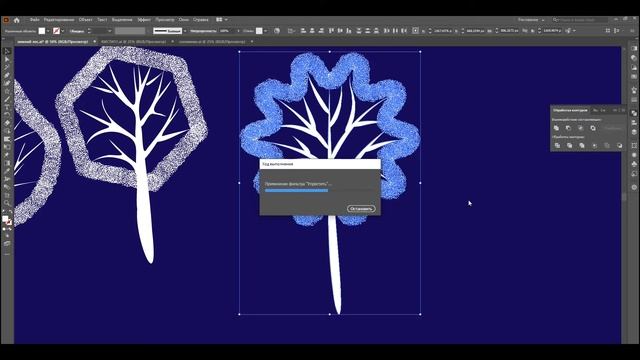Screen dimensions: 640x360
Task: Click horizontal align right icon in control bar
Action: click(321, 31)
